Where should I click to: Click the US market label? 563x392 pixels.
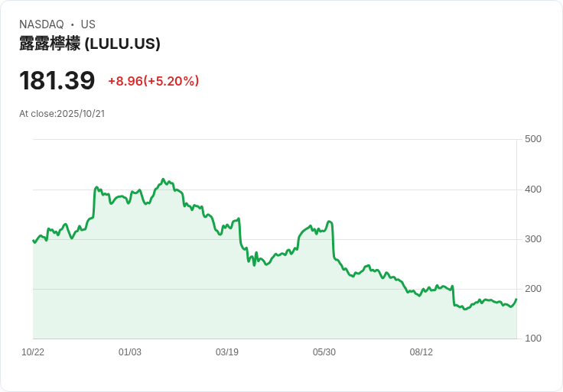(x=88, y=24)
